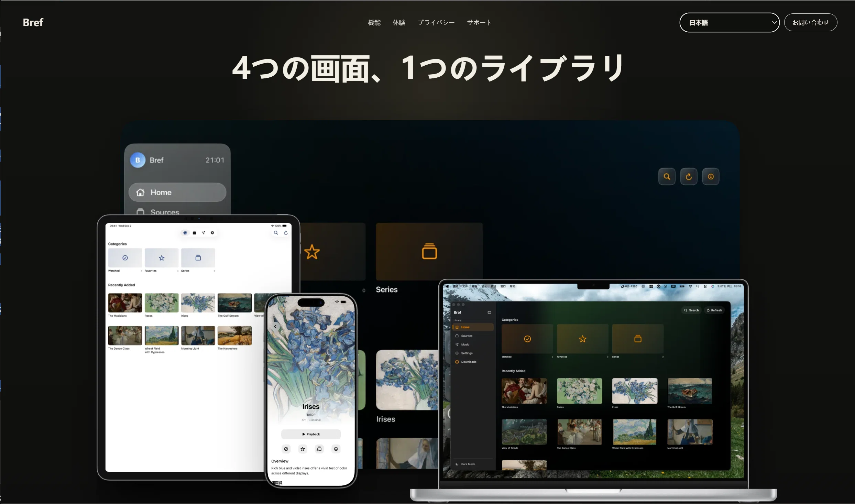Click the orange refresh icon on the TV screen
This screenshot has width=855, height=504.
[x=689, y=176]
